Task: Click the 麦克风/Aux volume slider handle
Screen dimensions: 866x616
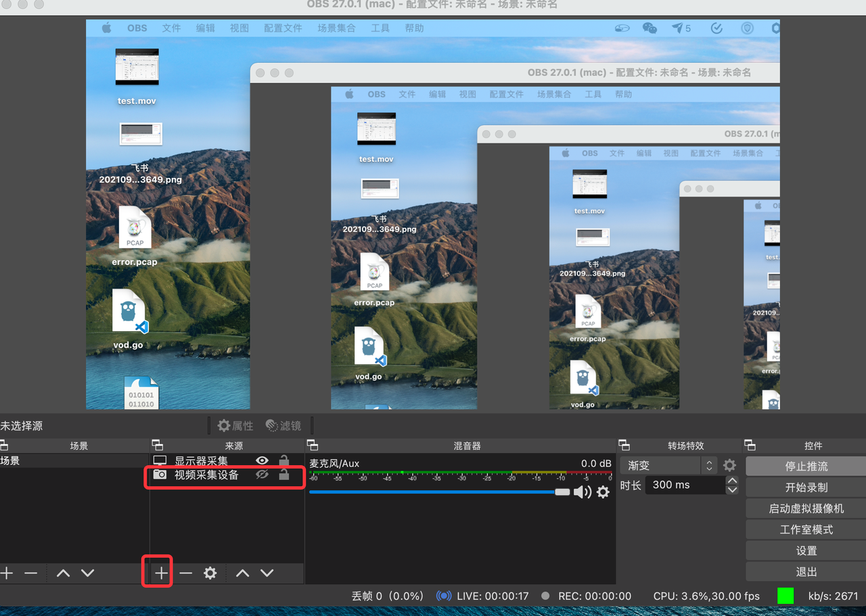Action: pos(562,492)
